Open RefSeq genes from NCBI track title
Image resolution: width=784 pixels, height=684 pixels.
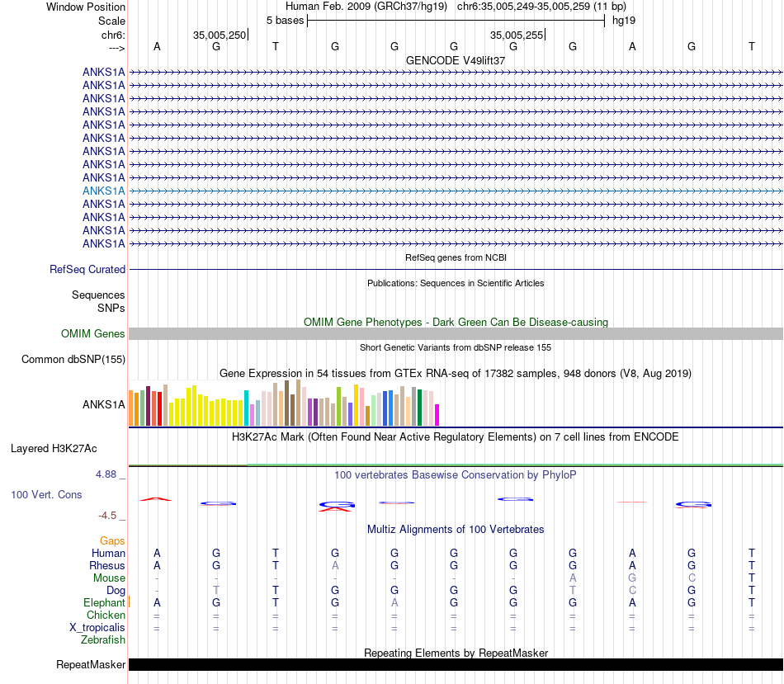(456, 257)
